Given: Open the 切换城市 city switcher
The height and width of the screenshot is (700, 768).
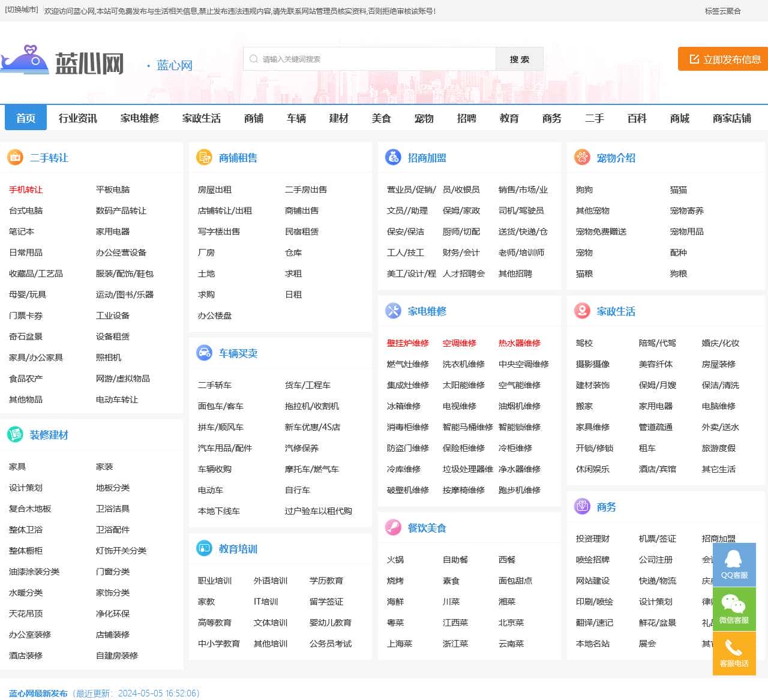Looking at the screenshot, I should [x=22, y=10].
